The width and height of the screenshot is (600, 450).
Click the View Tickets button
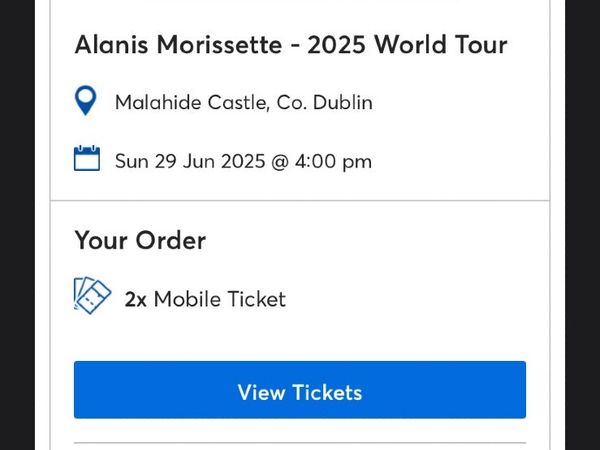pos(300,390)
